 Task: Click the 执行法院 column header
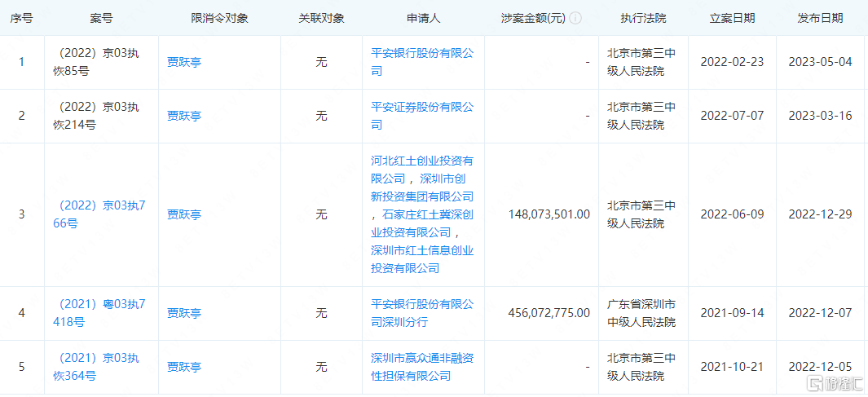[643, 18]
